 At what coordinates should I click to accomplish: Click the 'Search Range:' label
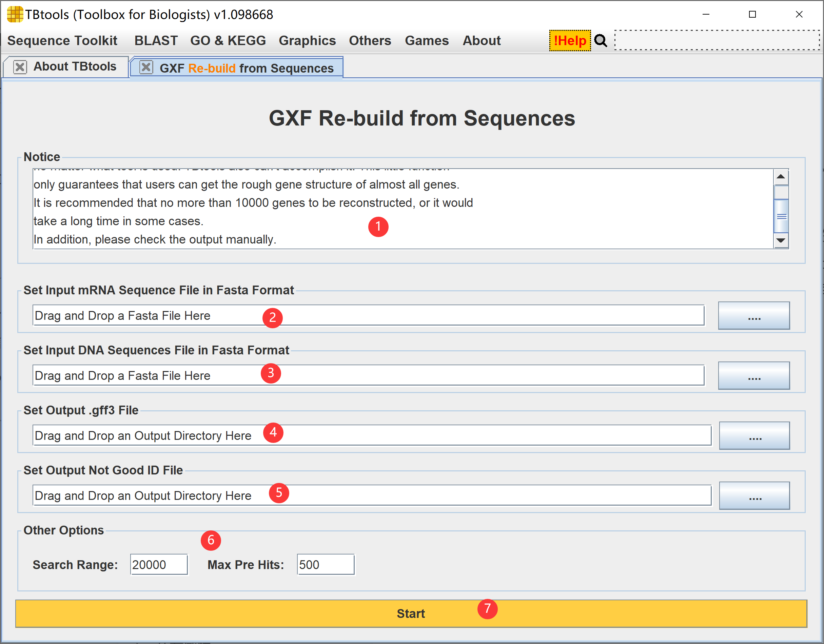coord(75,565)
